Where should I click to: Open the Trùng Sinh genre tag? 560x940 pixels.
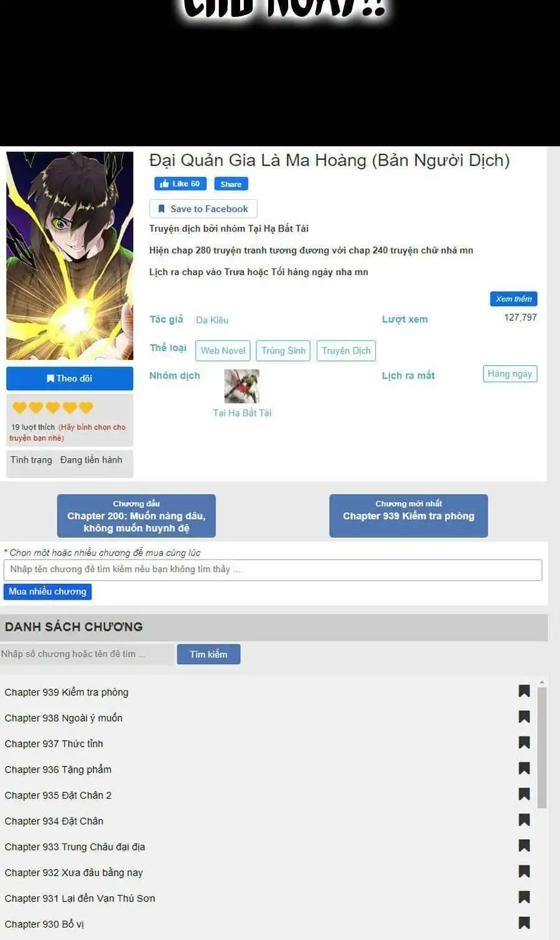(x=283, y=350)
